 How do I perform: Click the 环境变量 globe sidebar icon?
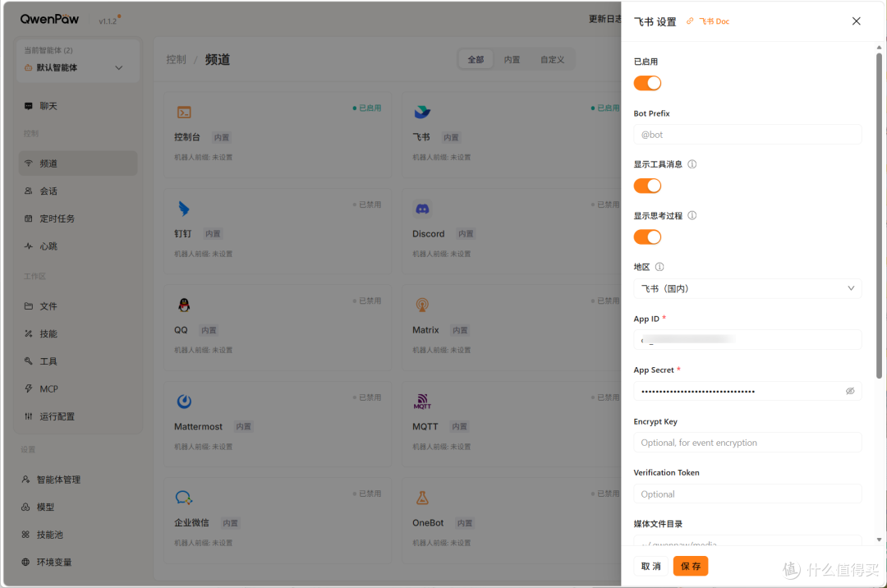pyautogui.click(x=25, y=562)
